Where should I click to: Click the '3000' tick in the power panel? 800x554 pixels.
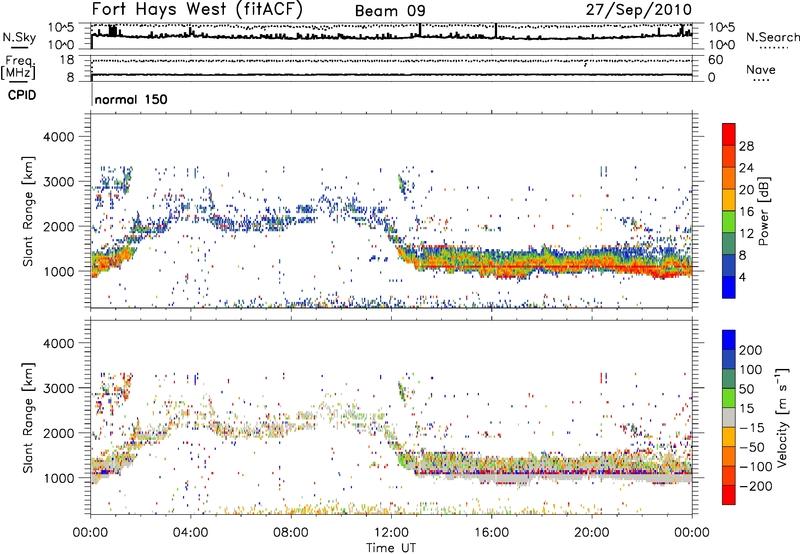tap(59, 182)
